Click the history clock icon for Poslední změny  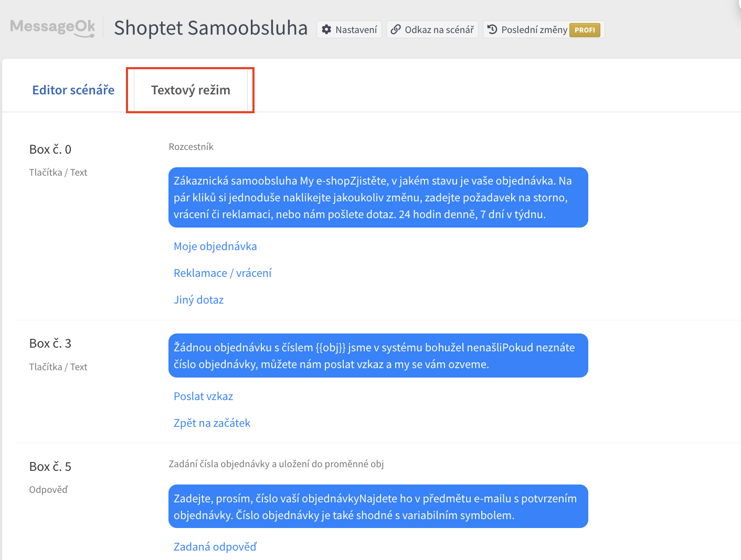[x=492, y=29]
